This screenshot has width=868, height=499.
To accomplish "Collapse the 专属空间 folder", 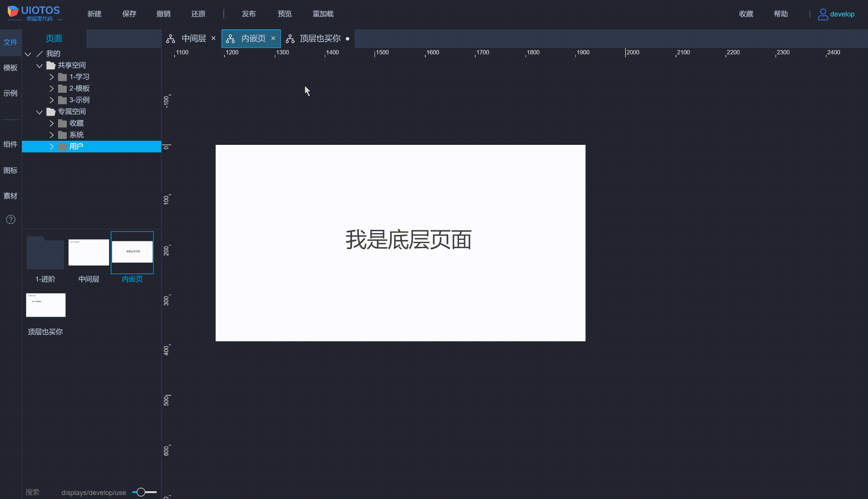I will [39, 111].
